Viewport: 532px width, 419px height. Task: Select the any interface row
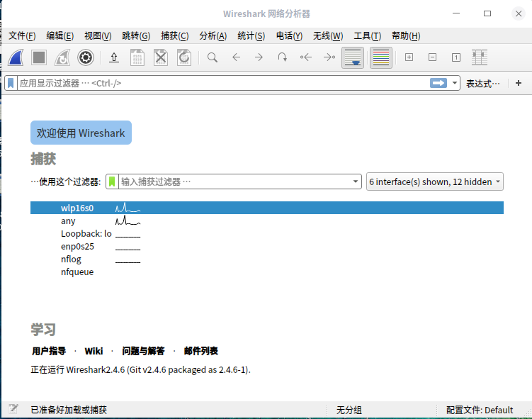click(266, 220)
